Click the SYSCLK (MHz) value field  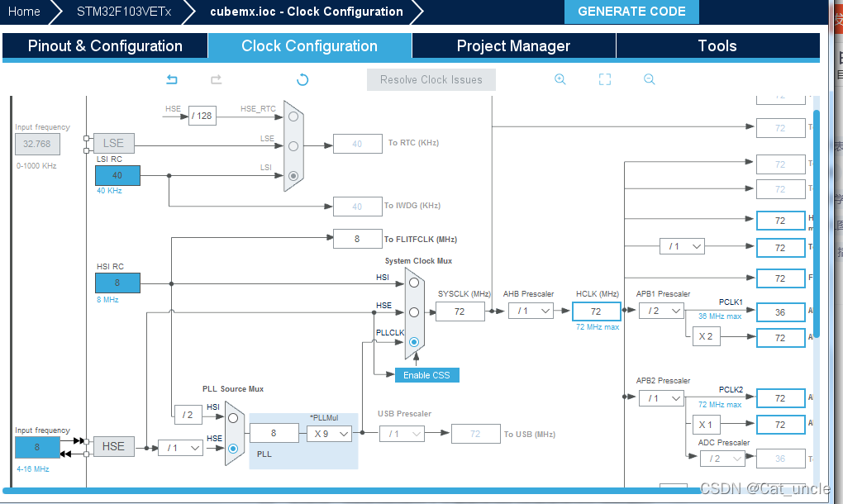(460, 311)
